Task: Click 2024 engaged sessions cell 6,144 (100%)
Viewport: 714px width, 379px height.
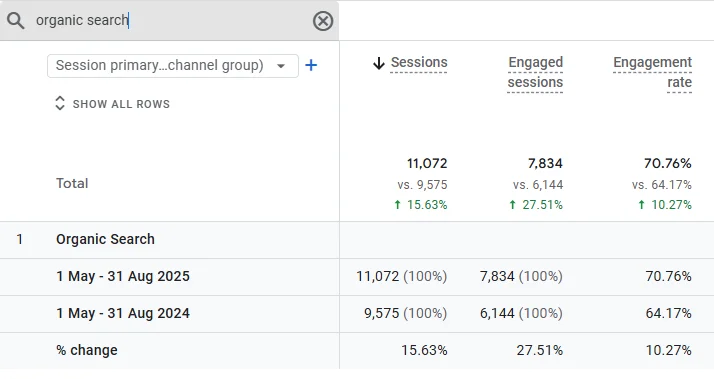Action: [x=521, y=313]
